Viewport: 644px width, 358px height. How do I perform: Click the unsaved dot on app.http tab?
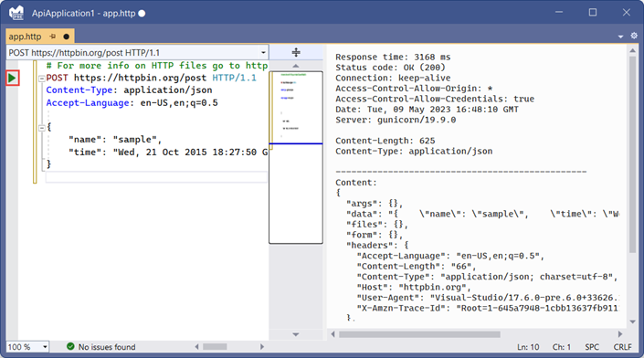click(66, 37)
